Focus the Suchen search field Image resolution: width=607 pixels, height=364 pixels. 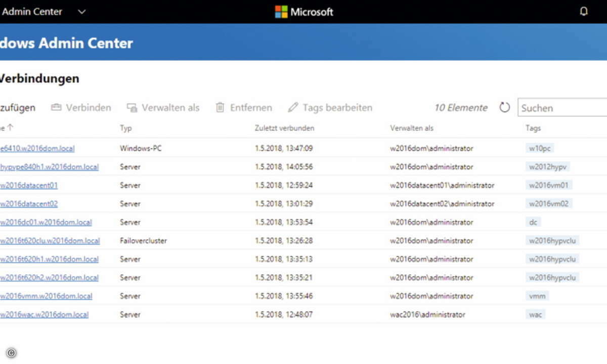pyautogui.click(x=562, y=108)
